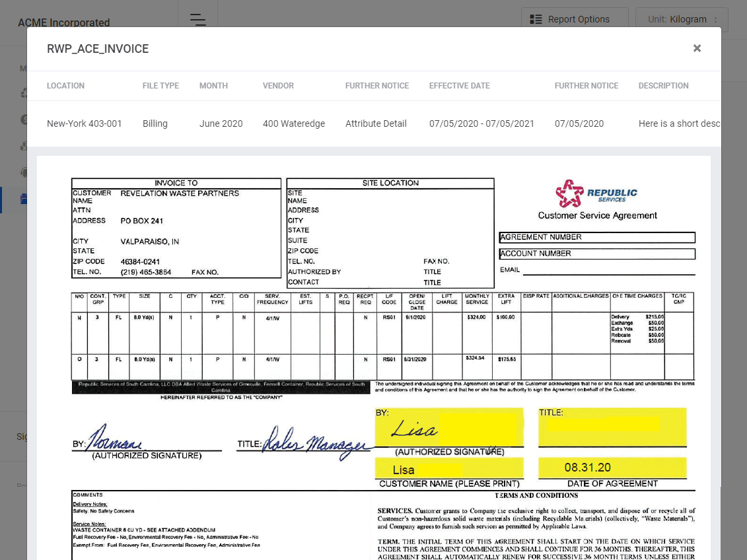Click the Sales Manager title signature
The image size is (747, 560).
click(317, 443)
